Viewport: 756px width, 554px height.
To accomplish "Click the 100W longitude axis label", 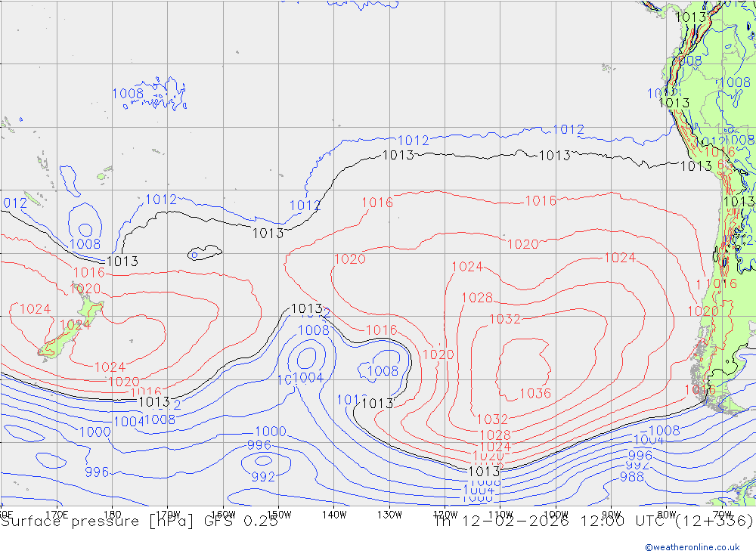I will click(x=556, y=514).
